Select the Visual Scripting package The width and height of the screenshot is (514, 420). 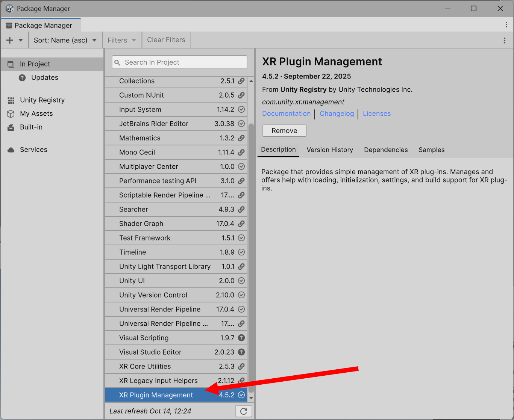176,338
